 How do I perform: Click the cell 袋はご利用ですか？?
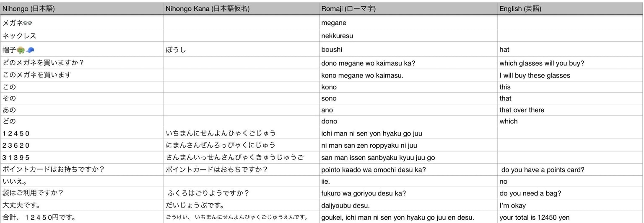[82, 193]
